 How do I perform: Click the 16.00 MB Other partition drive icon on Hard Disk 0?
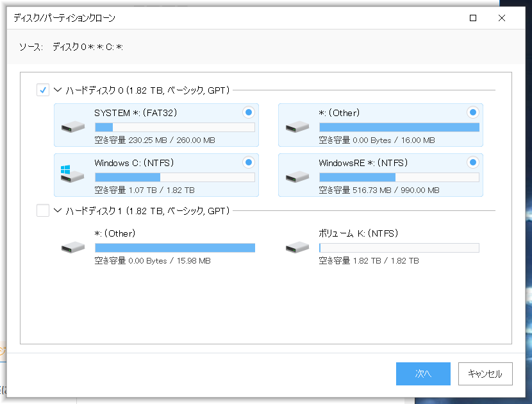tap(297, 127)
